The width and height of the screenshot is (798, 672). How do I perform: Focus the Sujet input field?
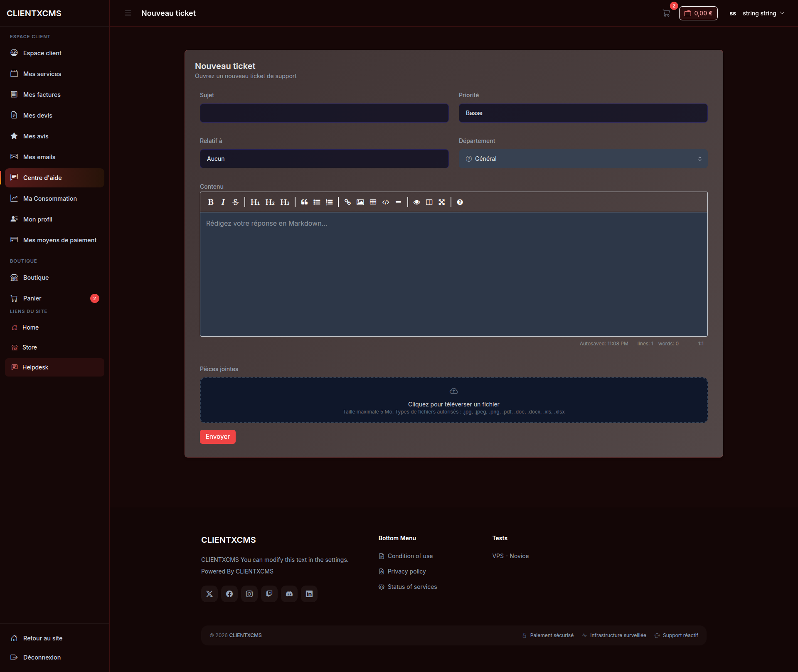pyautogui.click(x=324, y=113)
